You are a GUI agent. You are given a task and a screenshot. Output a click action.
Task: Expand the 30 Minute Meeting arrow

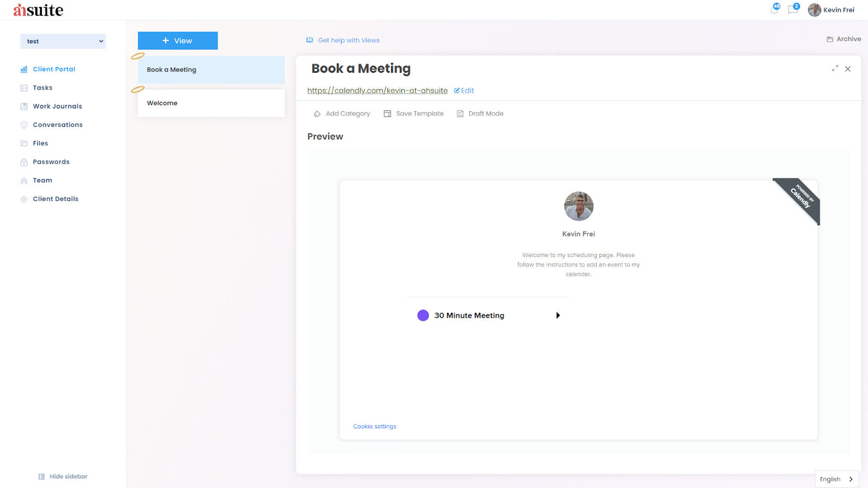(558, 316)
